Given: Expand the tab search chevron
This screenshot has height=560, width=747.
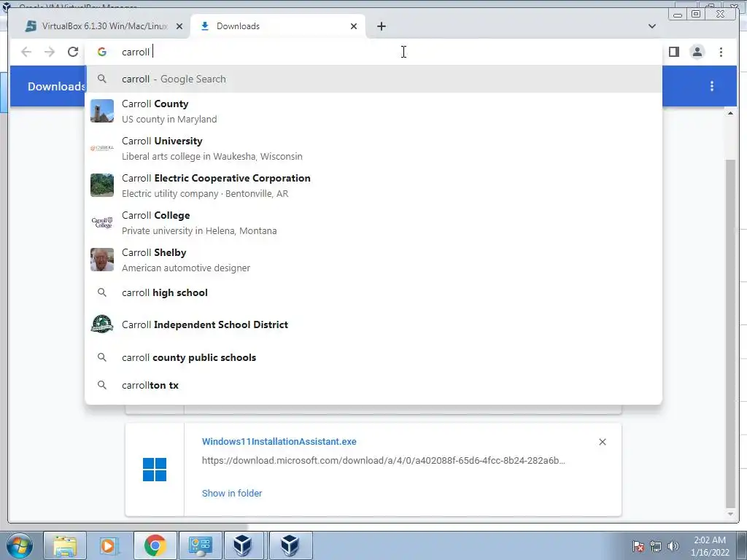Looking at the screenshot, I should coord(652,26).
